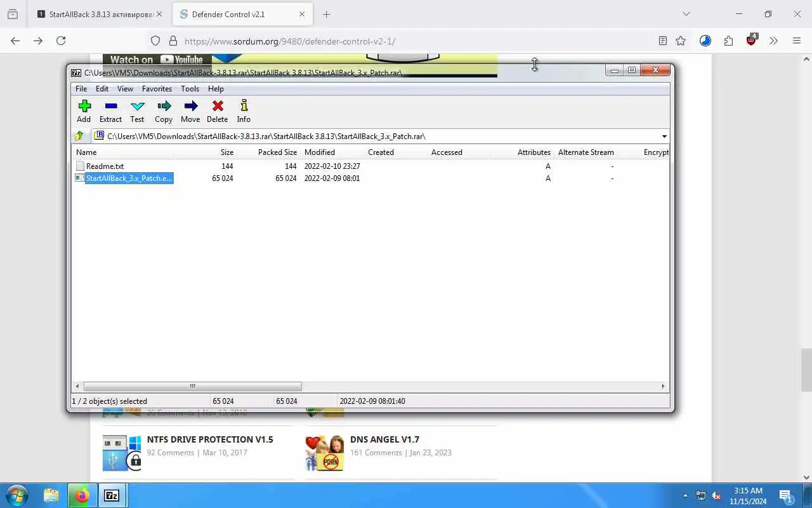The height and width of the screenshot is (508, 812).
Task: Open DNS Angel V1.7 link
Action: pyautogui.click(x=384, y=439)
